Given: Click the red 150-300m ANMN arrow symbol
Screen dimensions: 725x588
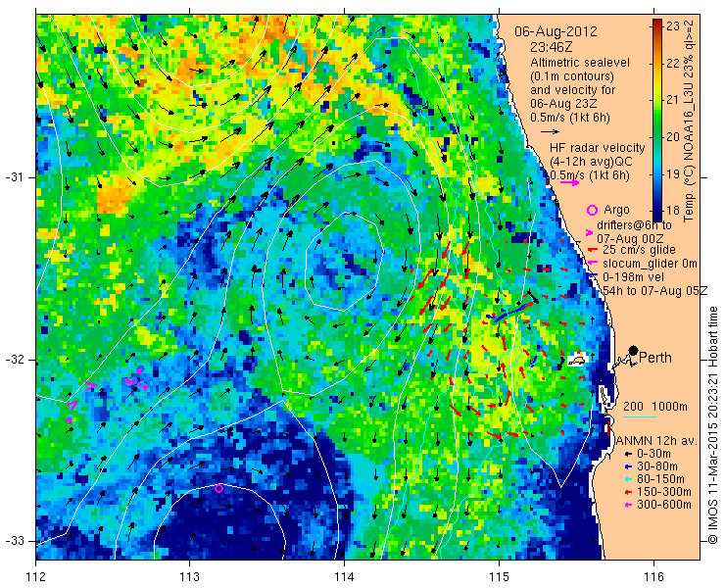Looking at the screenshot, I should 628,492.
